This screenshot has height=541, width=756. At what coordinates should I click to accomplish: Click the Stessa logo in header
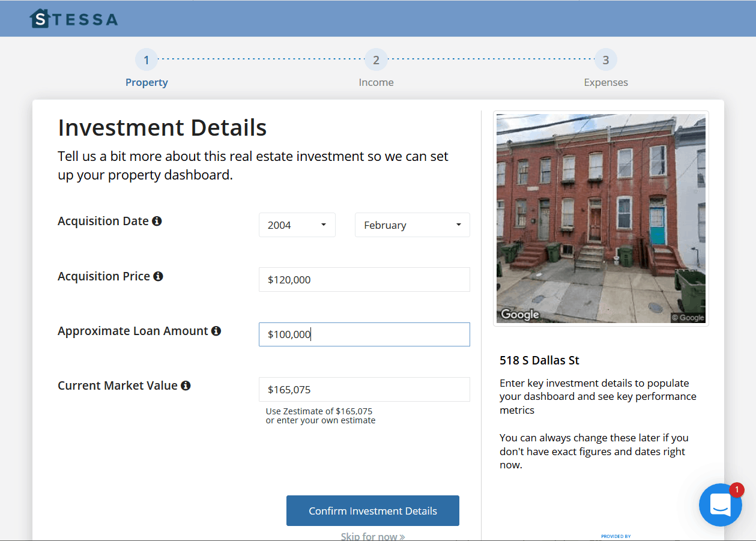click(x=74, y=19)
